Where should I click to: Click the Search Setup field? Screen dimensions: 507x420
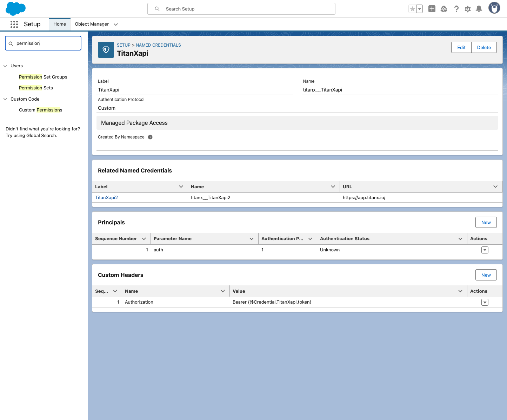[x=241, y=9]
